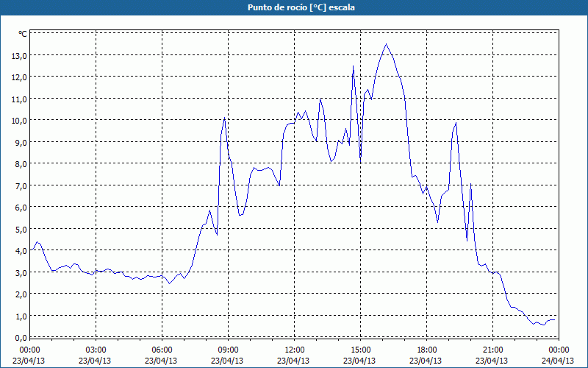This screenshot has width=588, height=368.
Task: Click the 03:00 time label
Action: [x=96, y=350]
